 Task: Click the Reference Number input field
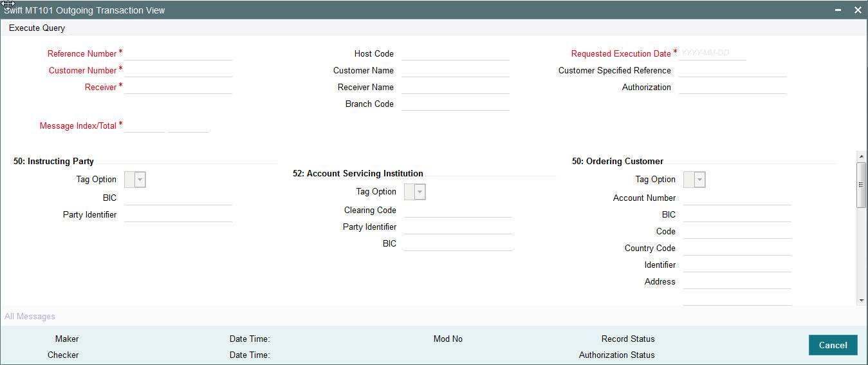click(x=178, y=53)
